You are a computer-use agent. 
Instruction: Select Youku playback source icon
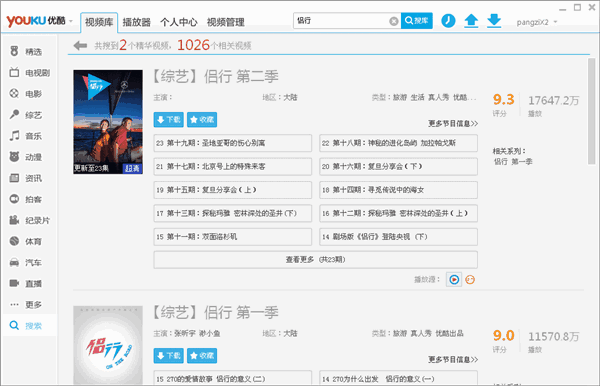(x=454, y=280)
